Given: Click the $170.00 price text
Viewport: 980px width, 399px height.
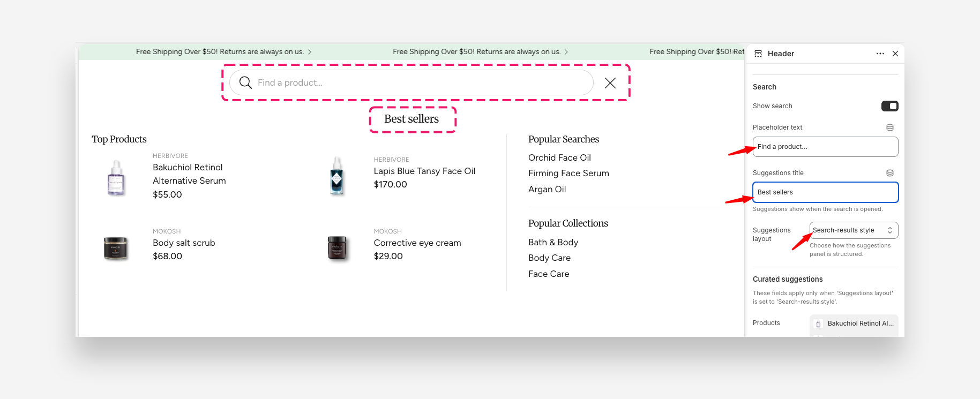Looking at the screenshot, I should pyautogui.click(x=390, y=184).
